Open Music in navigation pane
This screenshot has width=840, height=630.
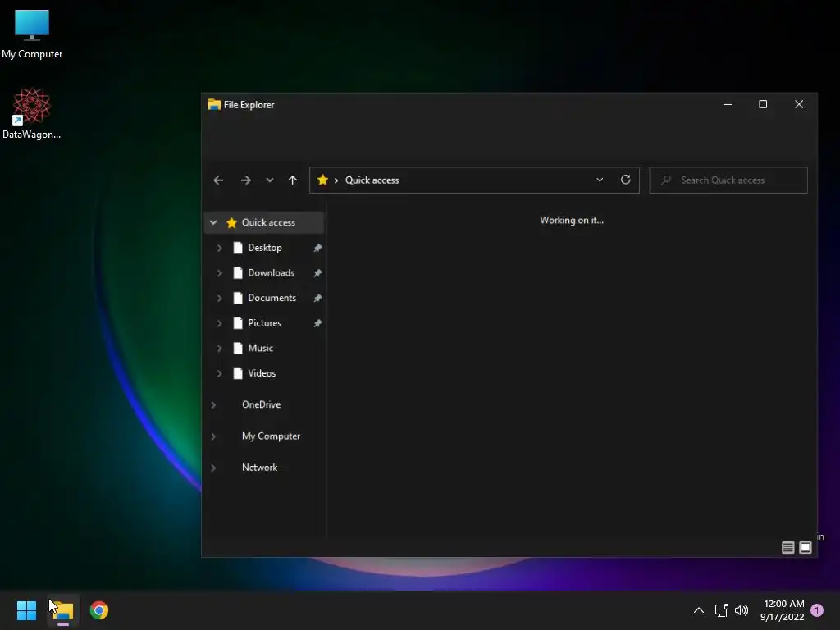(260, 348)
